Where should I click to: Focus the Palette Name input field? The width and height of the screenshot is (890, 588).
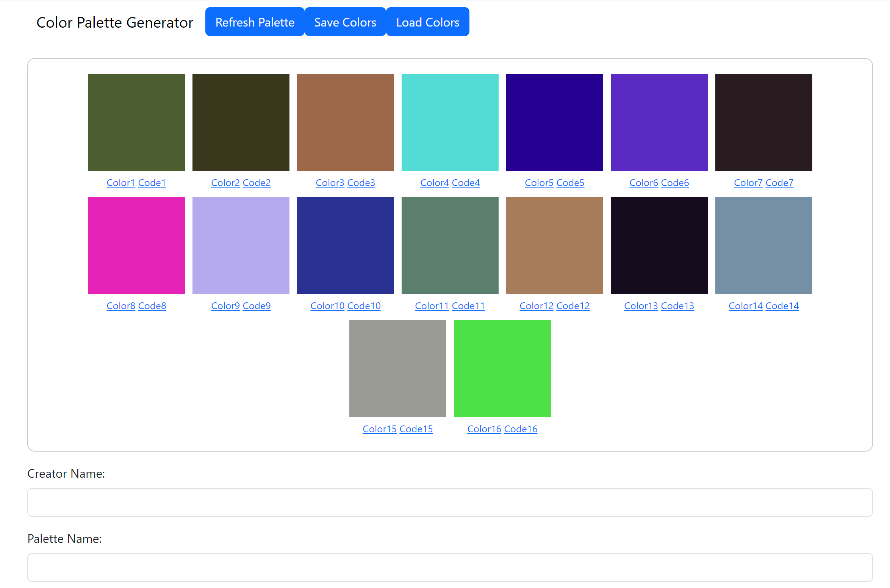[x=450, y=568]
